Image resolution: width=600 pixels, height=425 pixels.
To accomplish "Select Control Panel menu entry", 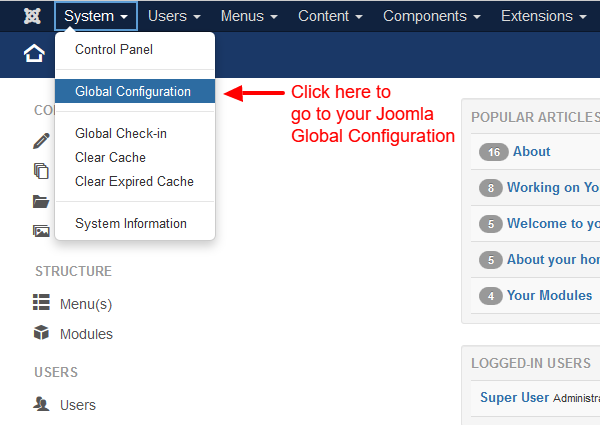I will (135, 49).
